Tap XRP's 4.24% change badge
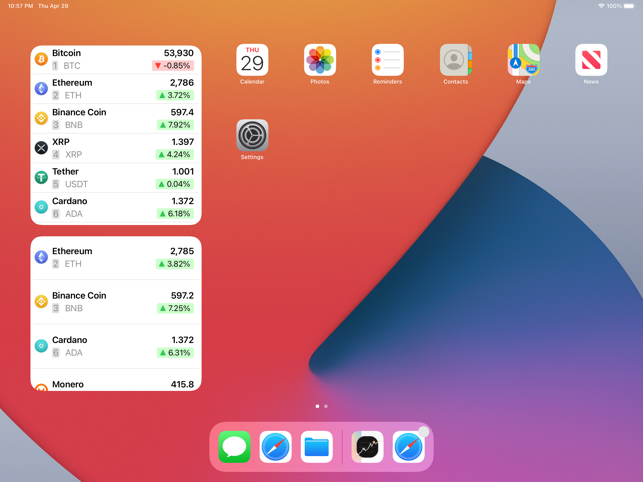The height and width of the screenshot is (482, 643). click(x=175, y=154)
